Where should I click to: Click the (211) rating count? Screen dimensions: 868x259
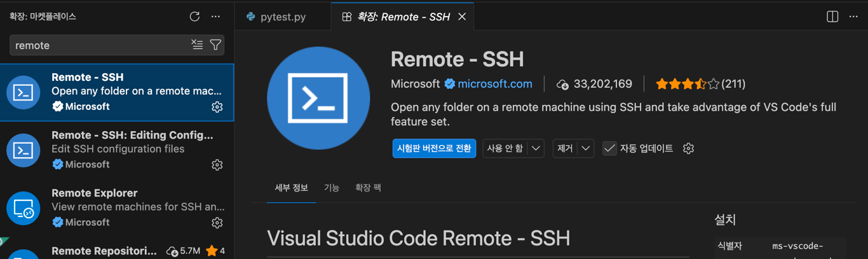click(x=733, y=84)
